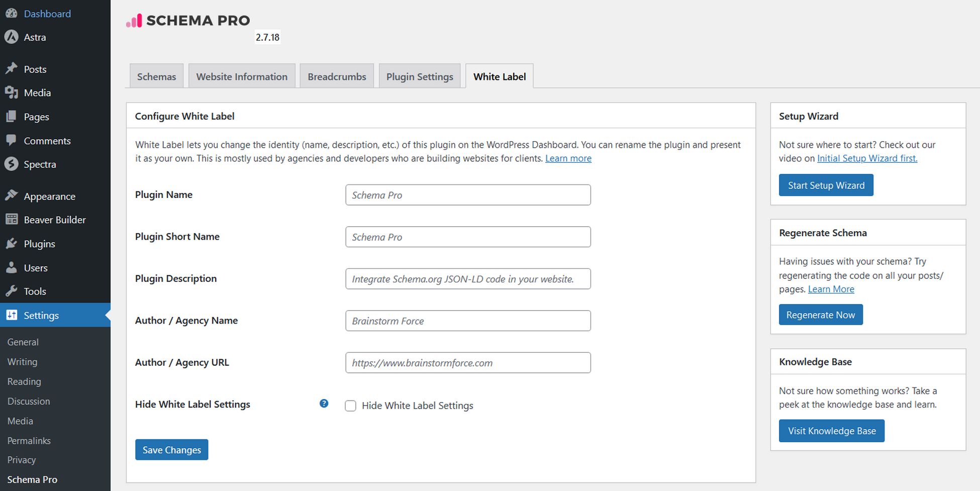
Task: Select the White Label tab
Action: point(500,76)
